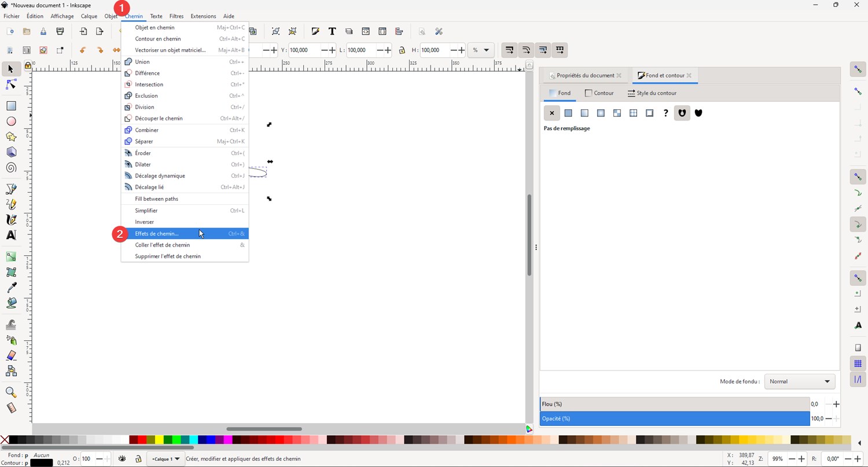Select the Tweak tool
This screenshot has width=868, height=467.
(10, 324)
